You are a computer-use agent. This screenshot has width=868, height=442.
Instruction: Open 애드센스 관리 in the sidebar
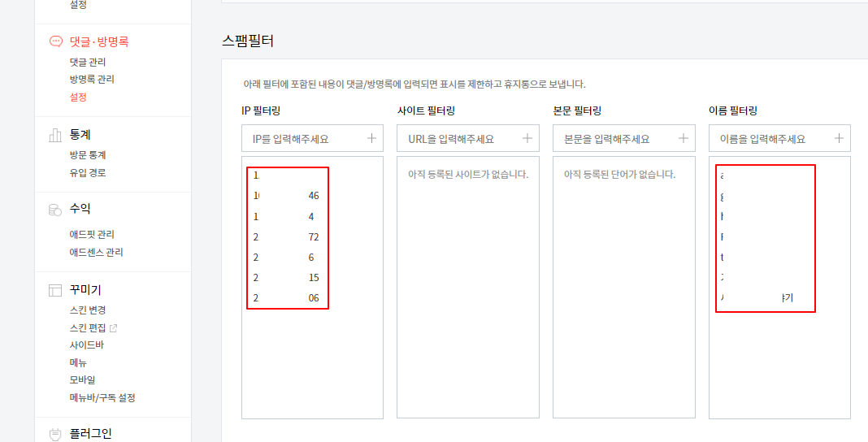click(x=97, y=252)
